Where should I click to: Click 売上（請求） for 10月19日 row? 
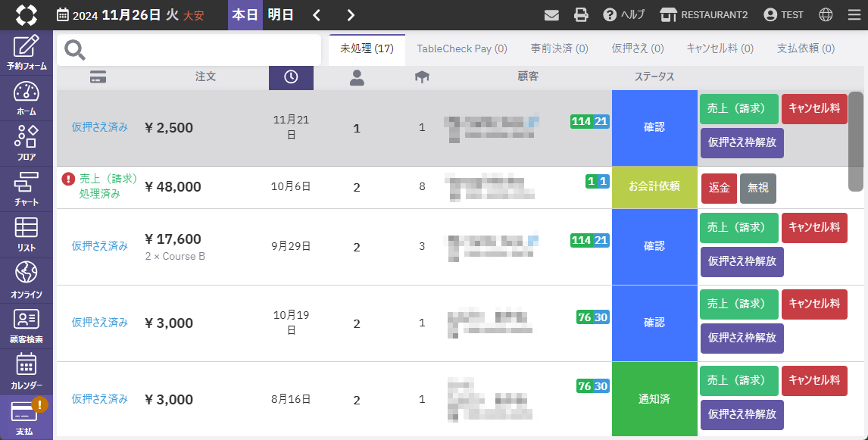[x=739, y=304]
